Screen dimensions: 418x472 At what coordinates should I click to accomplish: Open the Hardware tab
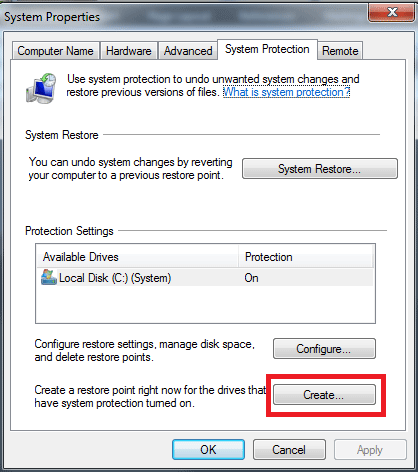[129, 51]
